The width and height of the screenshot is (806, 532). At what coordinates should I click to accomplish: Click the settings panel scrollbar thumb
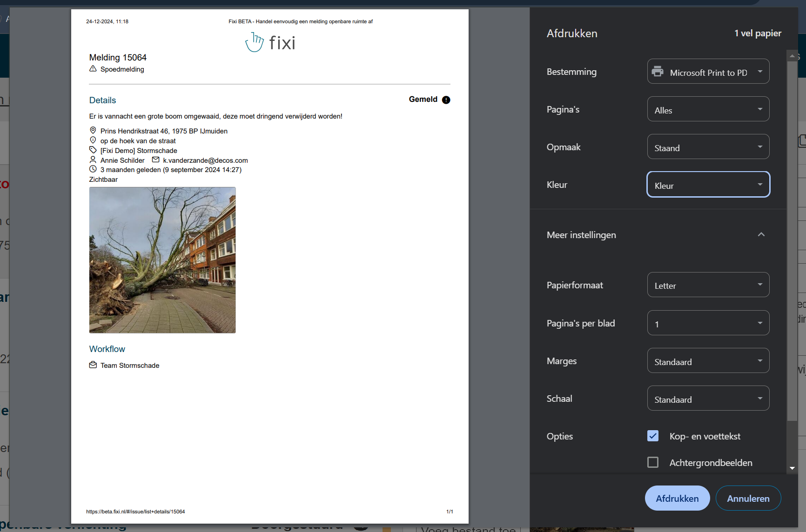[x=792, y=241]
